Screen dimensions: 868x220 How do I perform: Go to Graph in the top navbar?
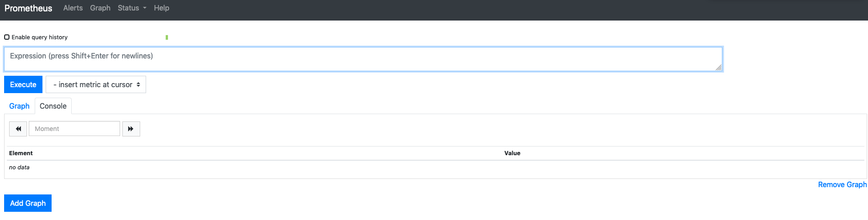tap(100, 8)
